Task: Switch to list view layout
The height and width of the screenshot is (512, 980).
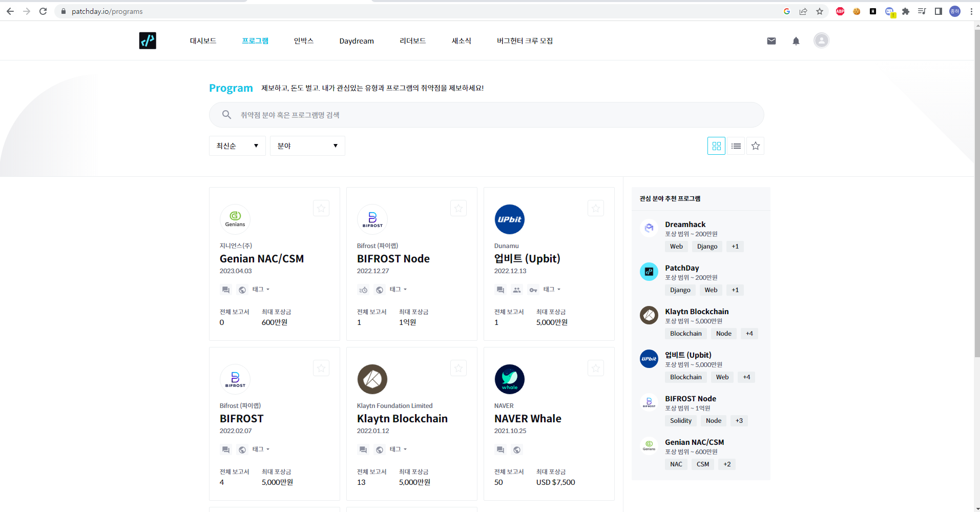Action: 736,146
